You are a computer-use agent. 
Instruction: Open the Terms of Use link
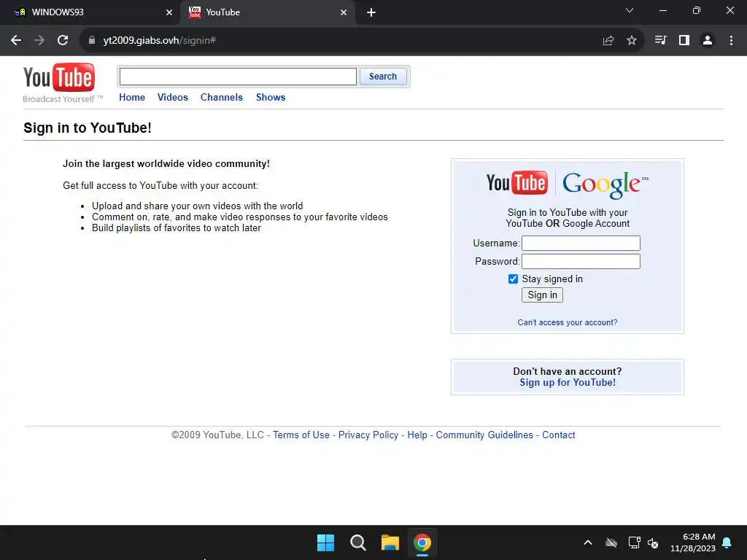(x=301, y=435)
